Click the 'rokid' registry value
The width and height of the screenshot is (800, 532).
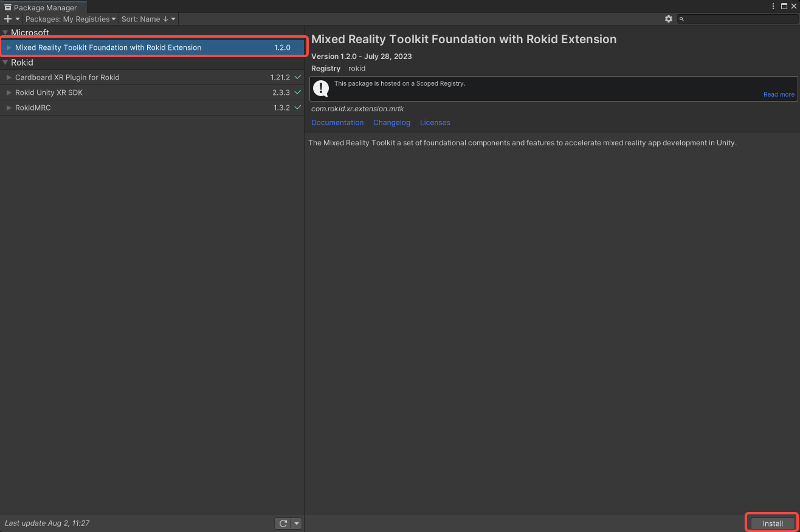click(357, 68)
